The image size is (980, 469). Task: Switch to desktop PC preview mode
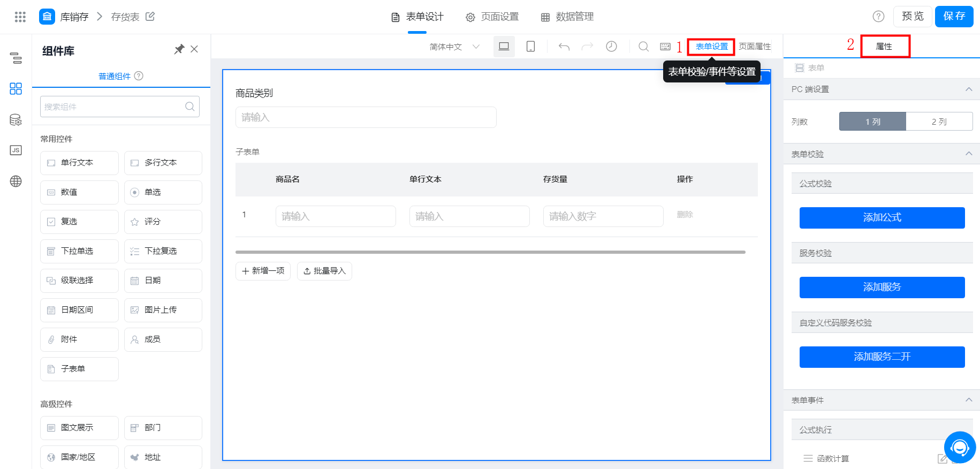tap(504, 47)
